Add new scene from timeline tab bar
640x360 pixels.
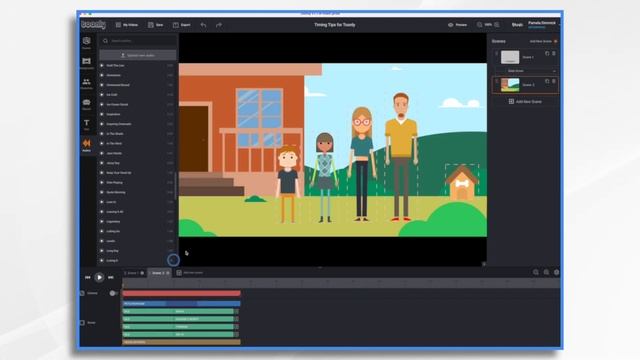click(x=190, y=273)
